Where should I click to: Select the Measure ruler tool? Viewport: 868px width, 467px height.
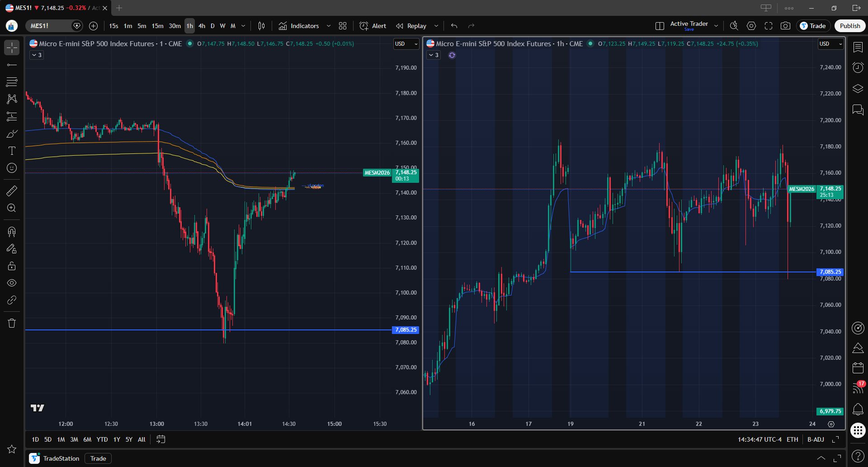(x=12, y=191)
